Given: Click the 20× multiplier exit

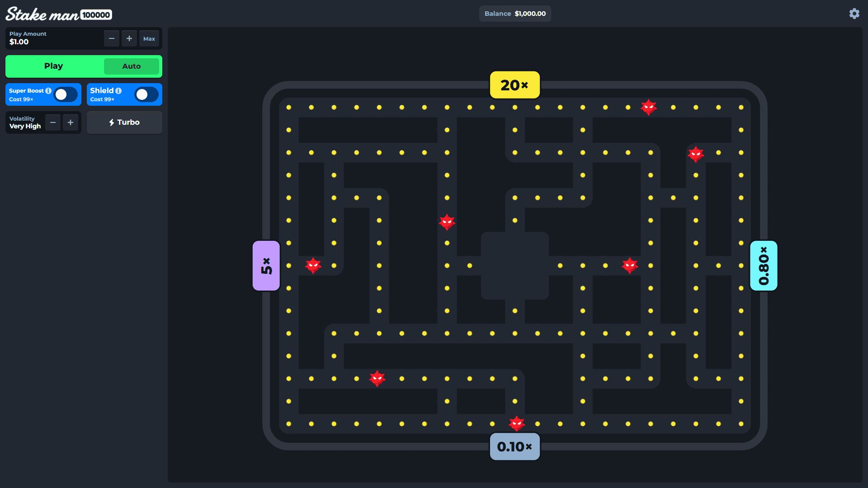Looking at the screenshot, I should point(515,85).
